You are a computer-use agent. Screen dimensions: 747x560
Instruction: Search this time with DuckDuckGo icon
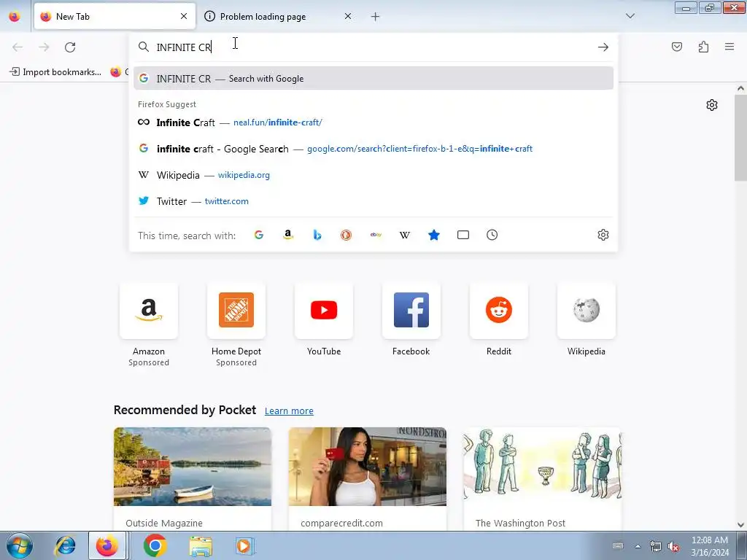(x=347, y=235)
